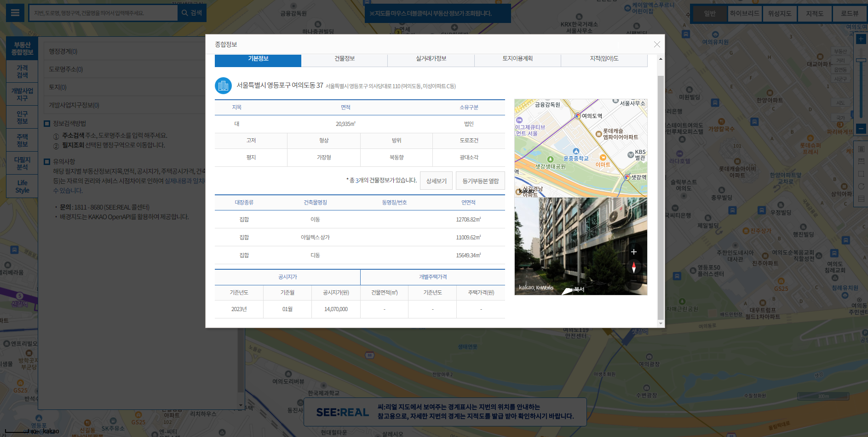Select the distance ruler measurement tool
Screen dimensions: 868x437
[x=861, y=161]
